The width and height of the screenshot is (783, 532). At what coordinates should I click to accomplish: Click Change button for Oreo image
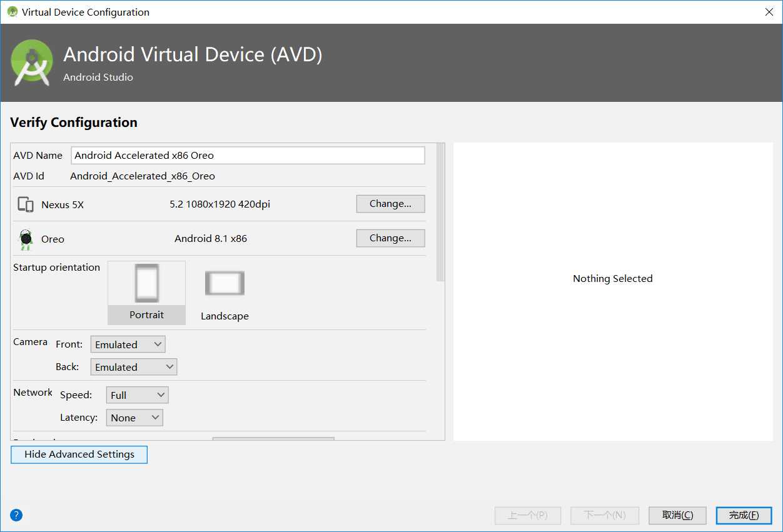pos(390,238)
